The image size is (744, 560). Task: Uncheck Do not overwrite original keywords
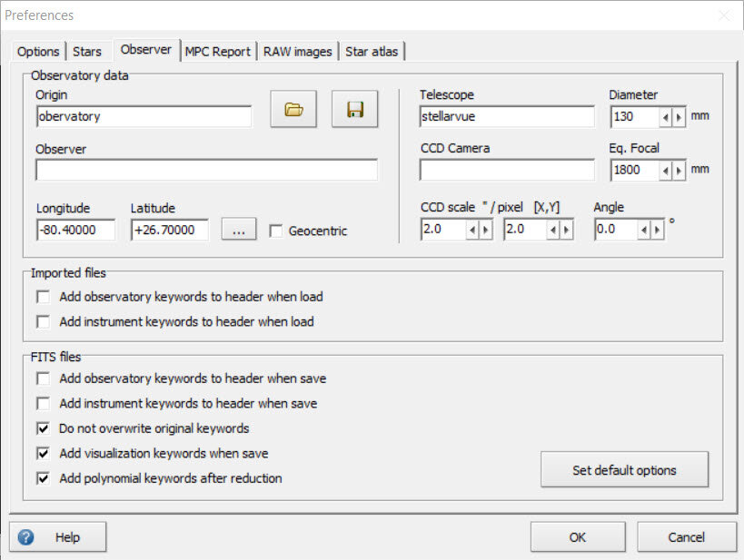click(44, 428)
